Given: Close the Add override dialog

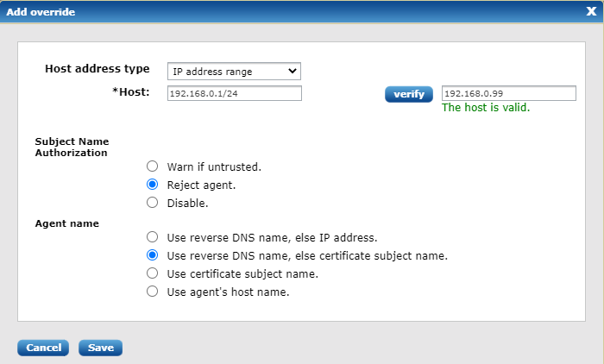Looking at the screenshot, I should pos(591,11).
